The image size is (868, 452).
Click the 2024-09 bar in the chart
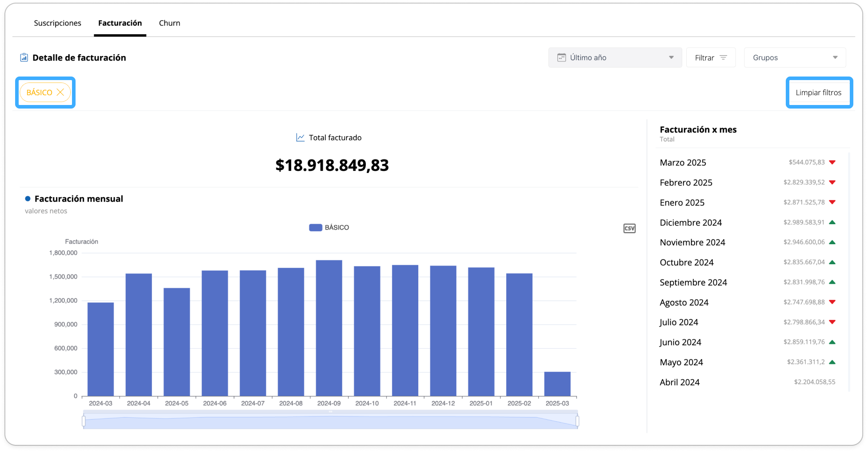(x=329, y=328)
